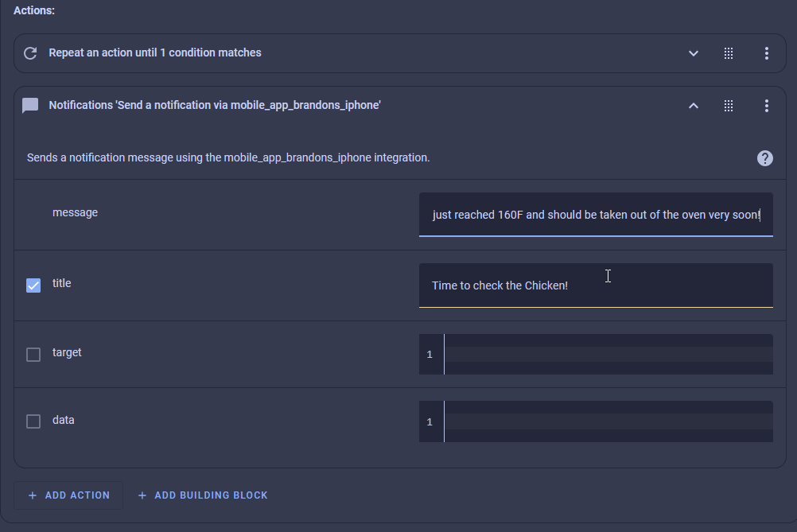
Task: Click drag handle on the Repeat action row
Action: pos(729,53)
